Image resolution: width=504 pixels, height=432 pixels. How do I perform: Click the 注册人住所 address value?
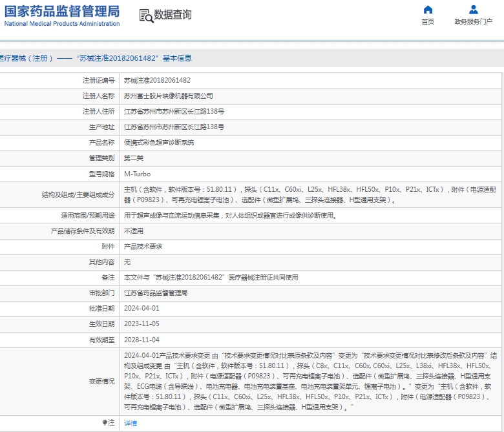[174, 112]
